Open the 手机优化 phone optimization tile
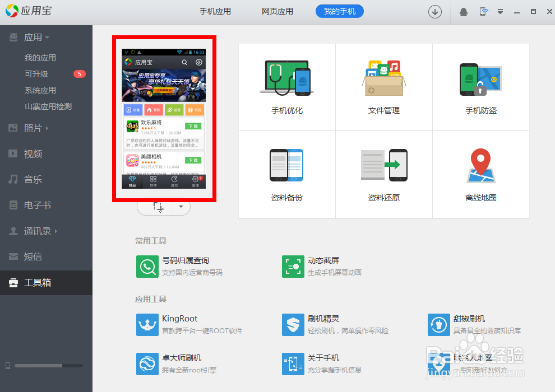This screenshot has width=555, height=392. pos(287,87)
